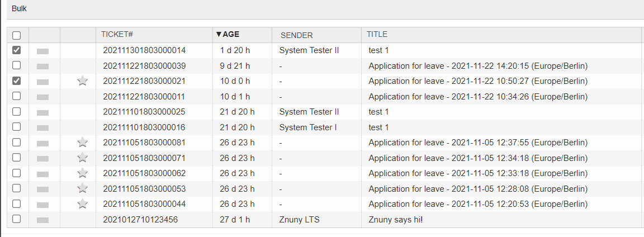Image resolution: width=644 pixels, height=237 pixels.
Task: Click star icon for ticket 202111051803000053
Action: coord(83,188)
